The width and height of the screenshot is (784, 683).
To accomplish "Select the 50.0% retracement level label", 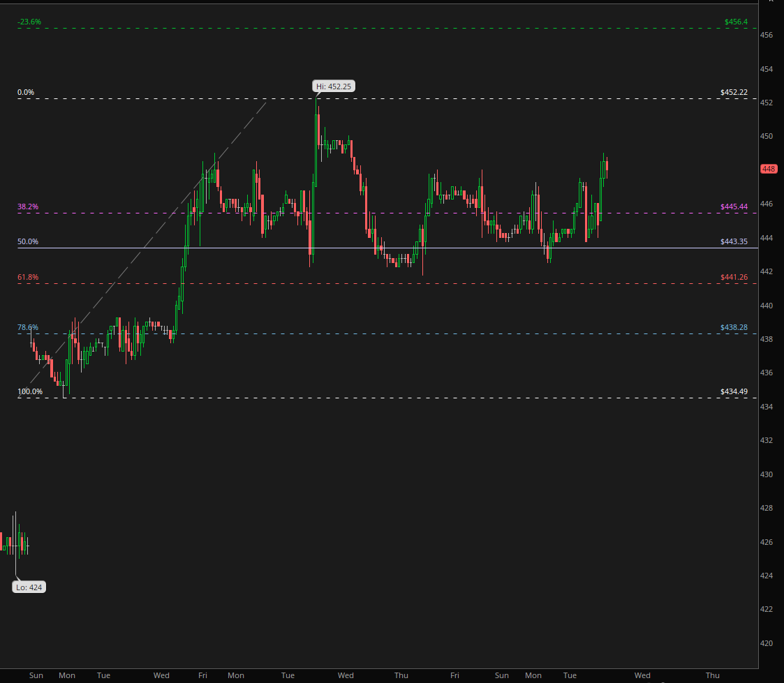I will [x=28, y=242].
